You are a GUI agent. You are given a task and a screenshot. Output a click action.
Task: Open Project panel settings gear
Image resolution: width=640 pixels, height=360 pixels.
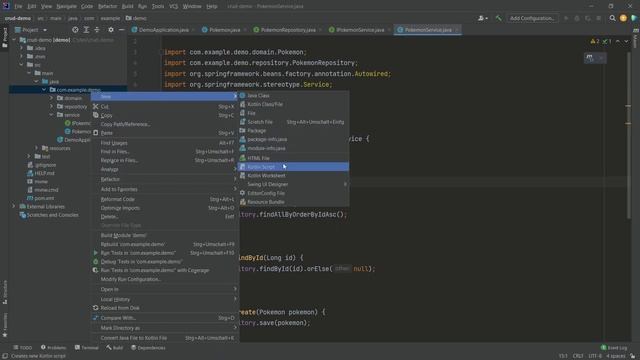tap(111, 30)
